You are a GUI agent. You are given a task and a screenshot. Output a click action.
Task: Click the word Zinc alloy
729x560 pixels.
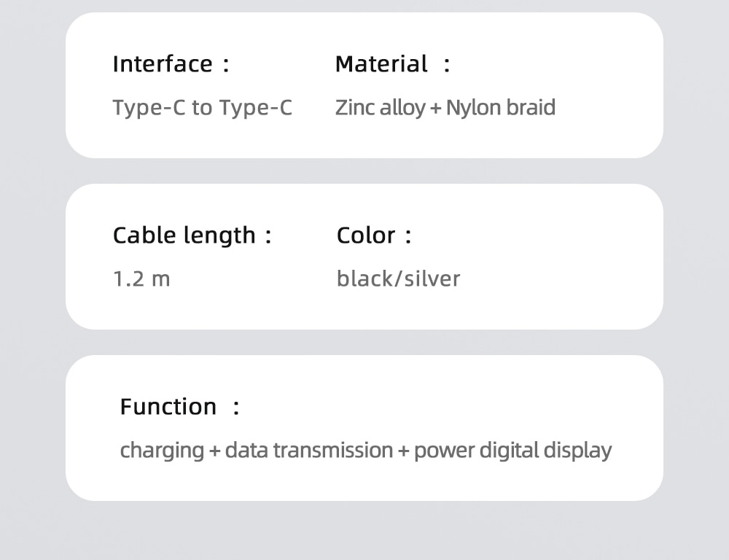click(380, 108)
